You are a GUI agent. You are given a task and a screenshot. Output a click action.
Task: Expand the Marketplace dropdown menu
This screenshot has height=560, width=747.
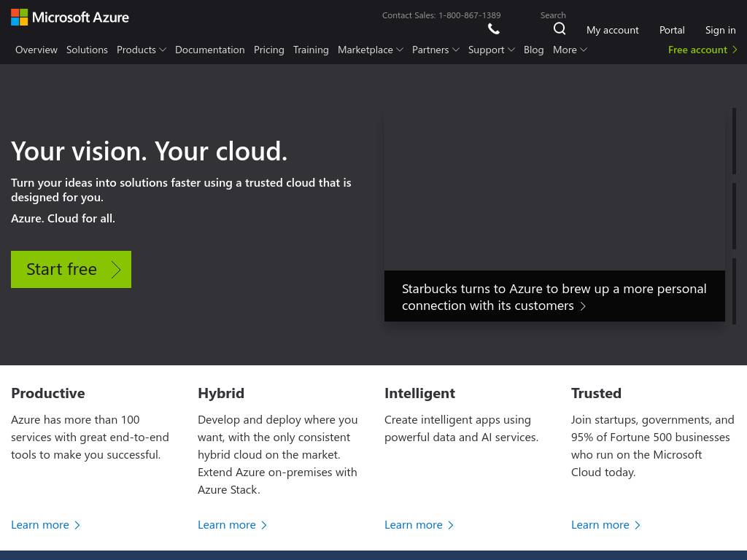click(x=370, y=50)
